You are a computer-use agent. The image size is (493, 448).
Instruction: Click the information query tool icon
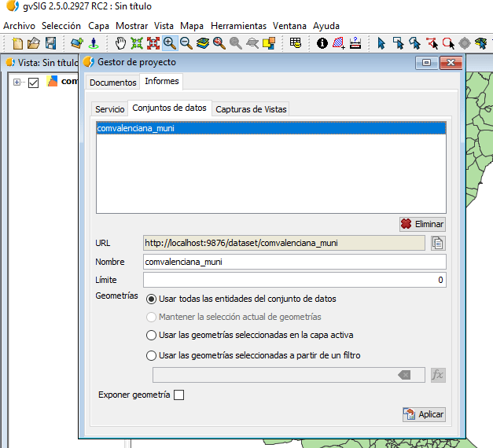click(x=322, y=43)
